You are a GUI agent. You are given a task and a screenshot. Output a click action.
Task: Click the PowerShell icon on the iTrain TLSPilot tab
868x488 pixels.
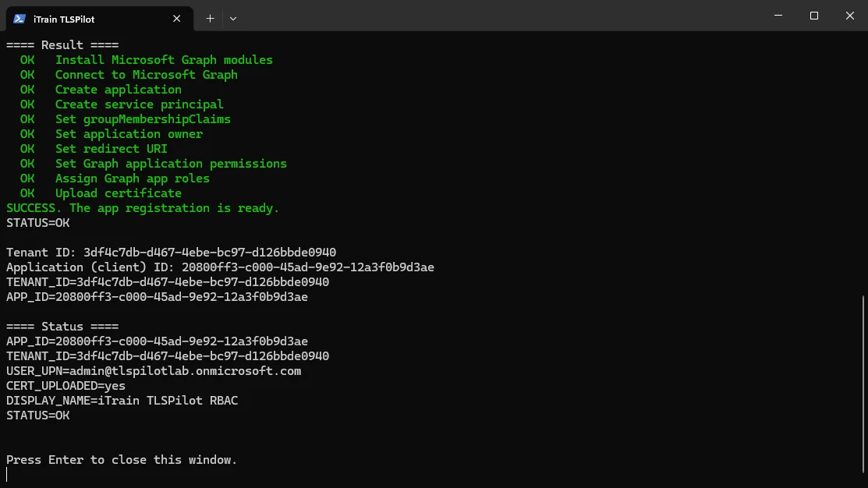tap(19, 19)
